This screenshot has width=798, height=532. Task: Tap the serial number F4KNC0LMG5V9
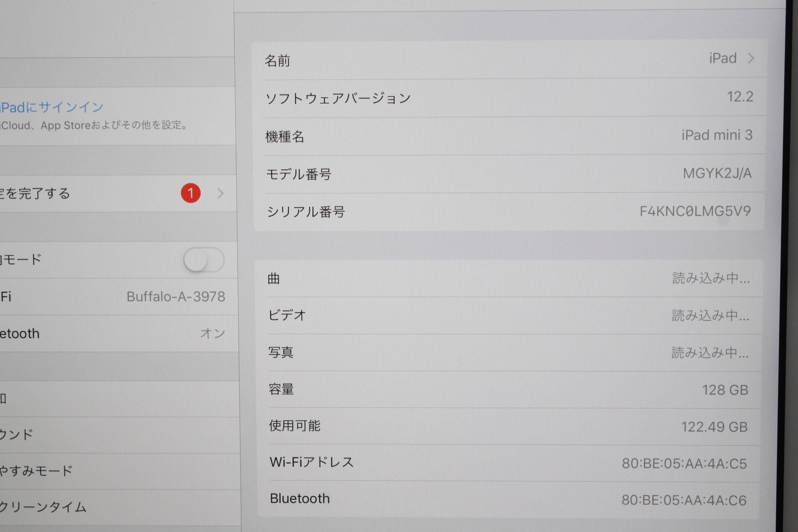(695, 211)
